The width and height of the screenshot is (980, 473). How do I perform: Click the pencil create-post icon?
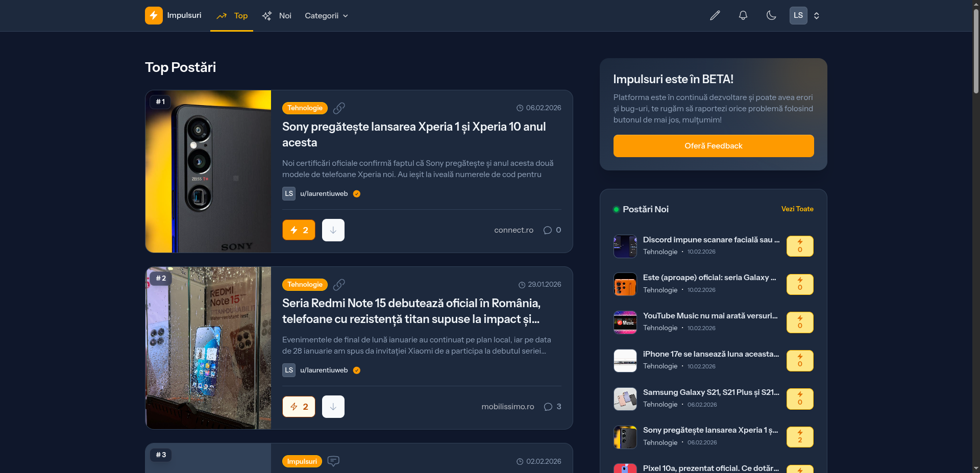pos(715,15)
